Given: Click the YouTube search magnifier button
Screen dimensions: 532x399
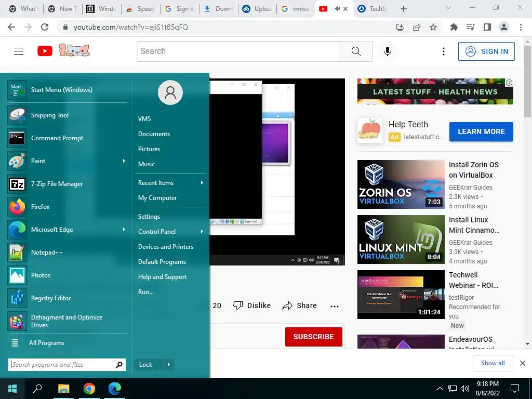Looking at the screenshot, I should point(356,51).
